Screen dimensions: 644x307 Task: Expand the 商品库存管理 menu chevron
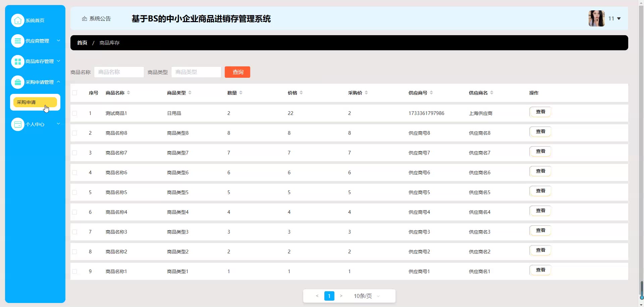(58, 61)
